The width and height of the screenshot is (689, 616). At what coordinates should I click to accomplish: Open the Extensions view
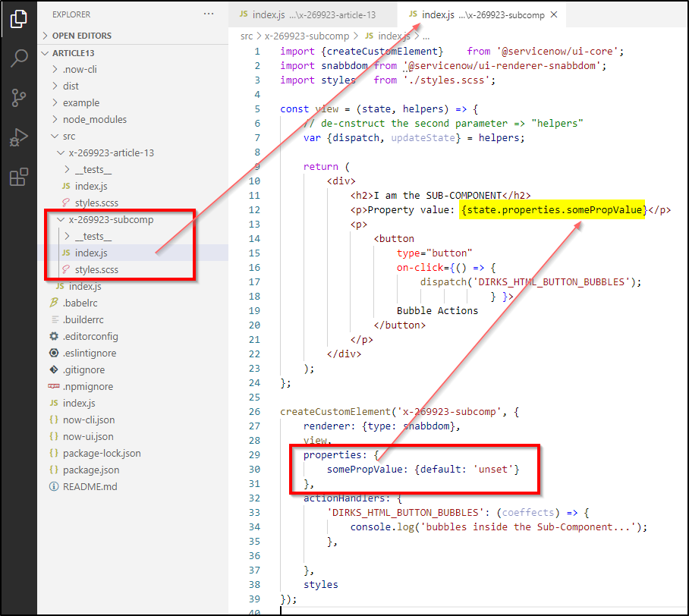pos(18,177)
